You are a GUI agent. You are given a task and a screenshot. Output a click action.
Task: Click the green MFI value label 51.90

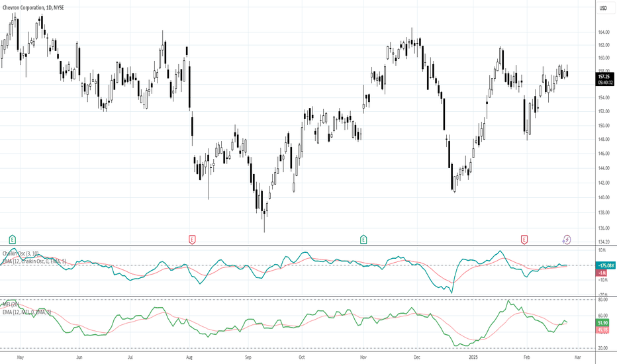[x=603, y=323]
